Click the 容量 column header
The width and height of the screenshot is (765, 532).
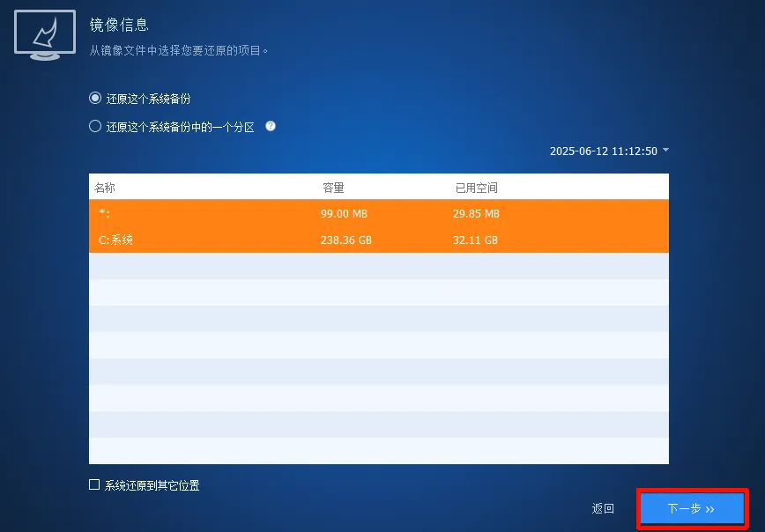pyautogui.click(x=335, y=187)
